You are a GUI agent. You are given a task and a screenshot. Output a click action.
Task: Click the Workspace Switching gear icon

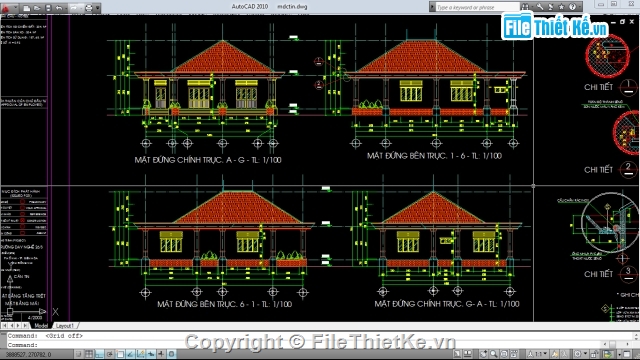577,354
